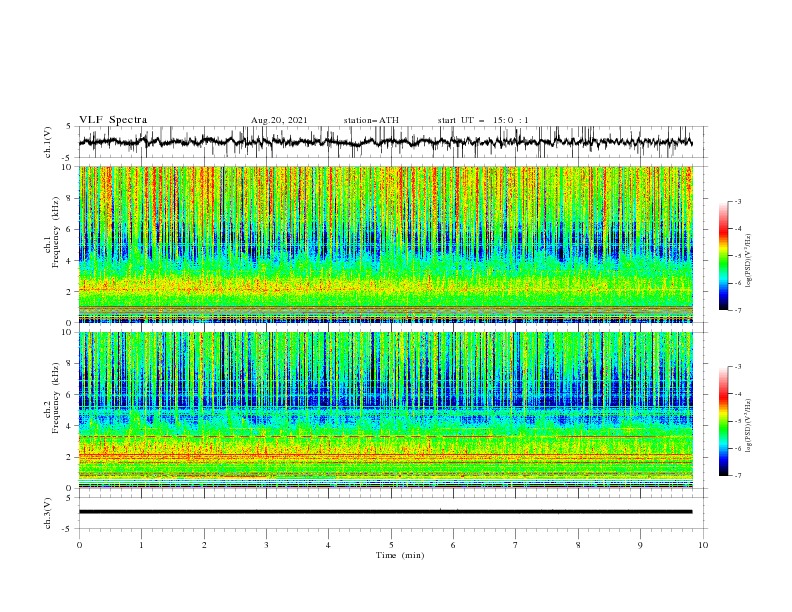Click the ch.3 flat black trace

(385, 512)
